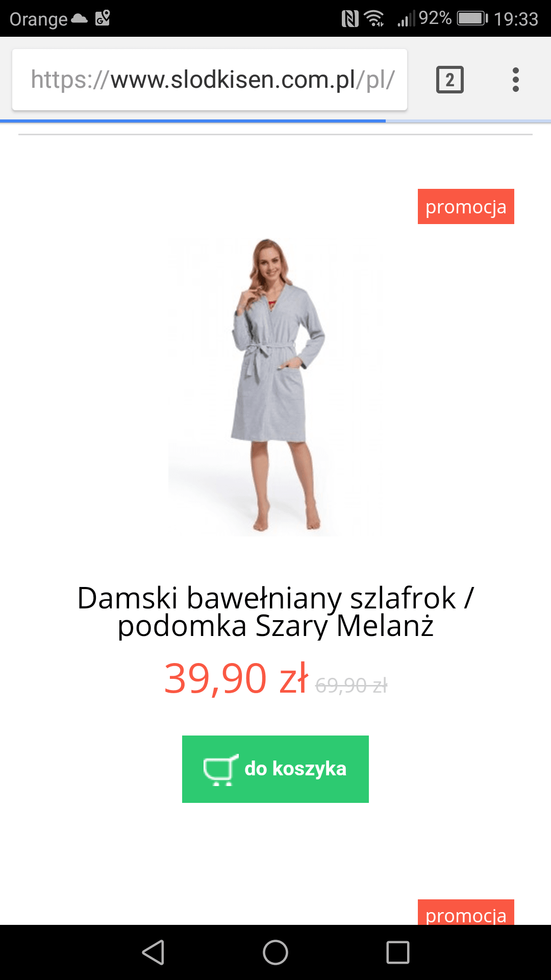The image size is (551, 980).
Task: Tap the cloud notification icon beside Orange
Action: coord(79,19)
